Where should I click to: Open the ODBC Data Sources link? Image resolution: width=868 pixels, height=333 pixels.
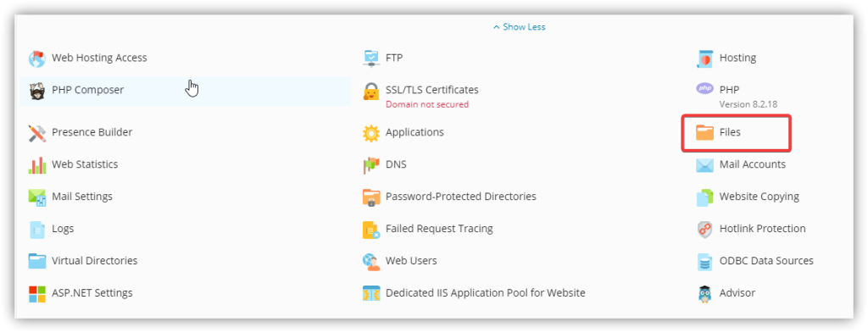(x=766, y=260)
